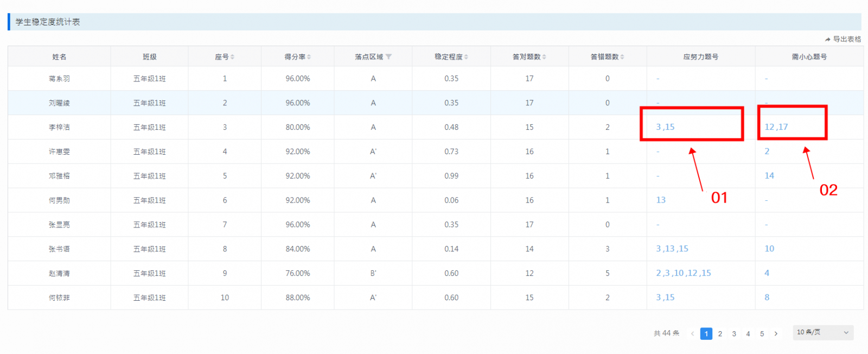Go to page 2

[720, 333]
